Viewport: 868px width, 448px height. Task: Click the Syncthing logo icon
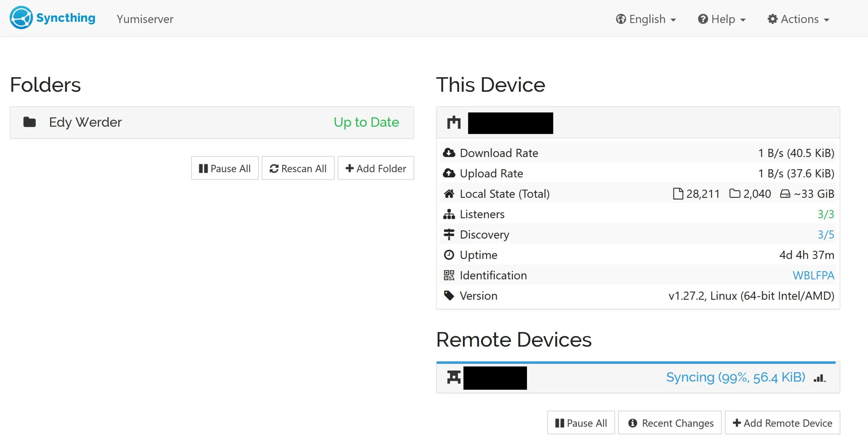(x=21, y=18)
